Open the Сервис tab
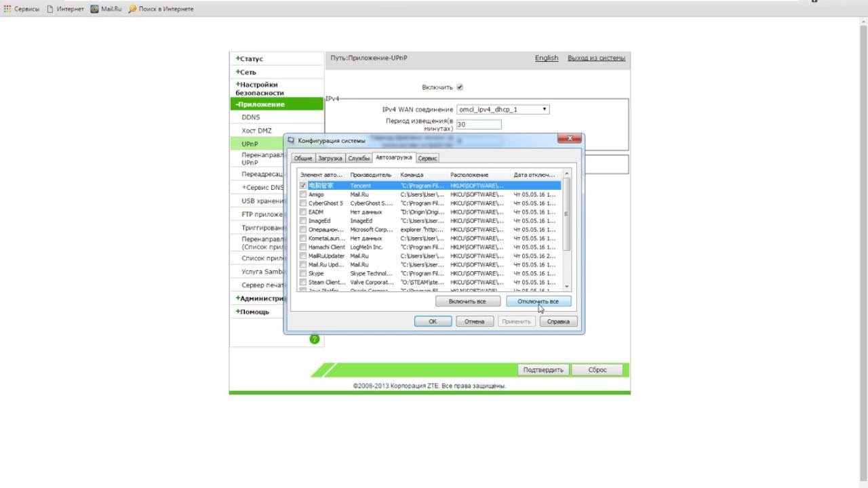 pos(427,158)
